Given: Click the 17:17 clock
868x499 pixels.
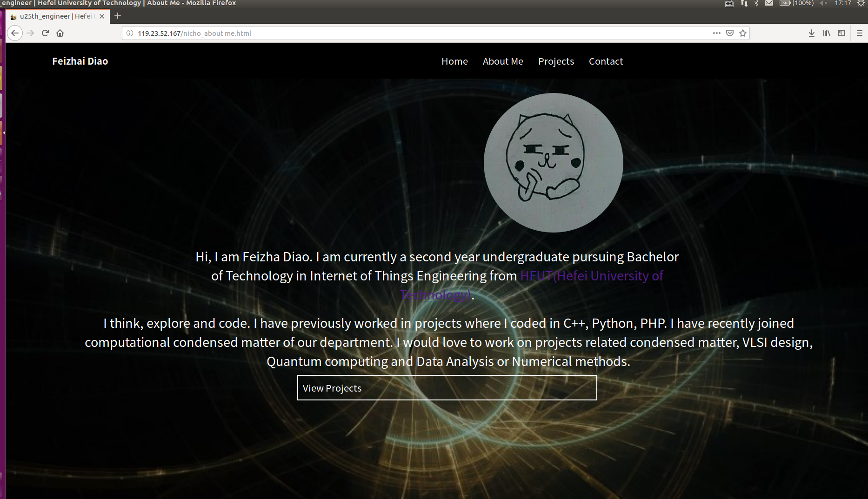Looking at the screenshot, I should pos(843,3).
